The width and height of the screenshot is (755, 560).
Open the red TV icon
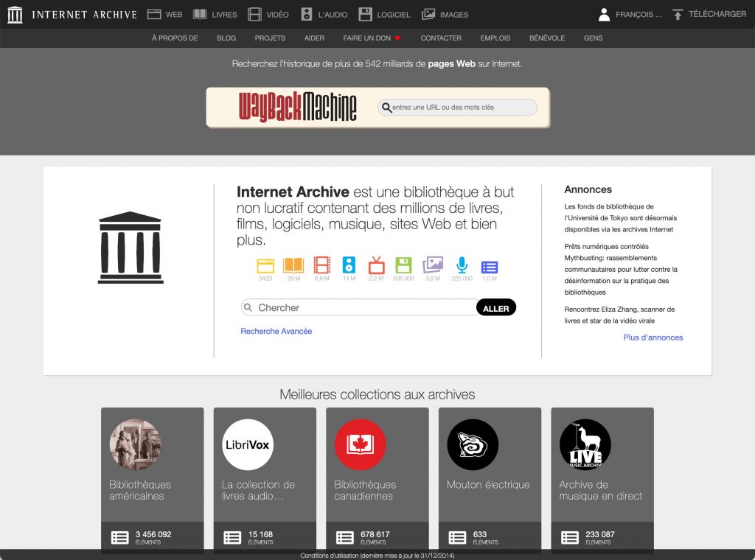pyautogui.click(x=376, y=265)
